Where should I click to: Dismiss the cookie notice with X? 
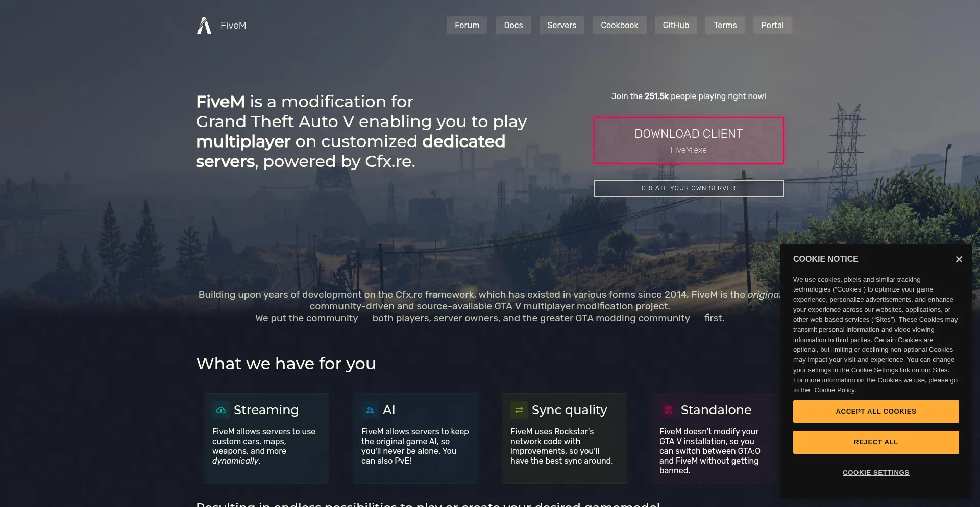(959, 259)
